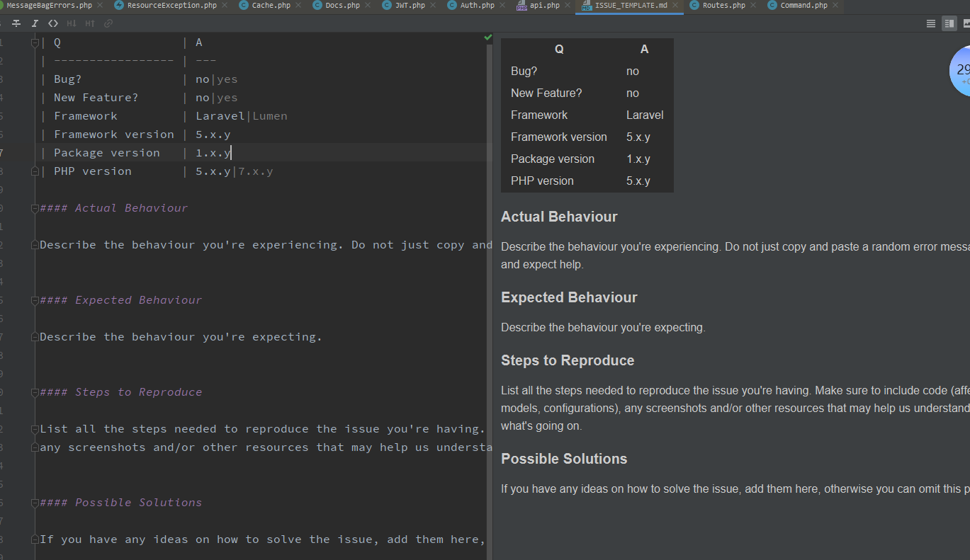Place cursor on the Package version line
970x560 pixels.
[106, 153]
